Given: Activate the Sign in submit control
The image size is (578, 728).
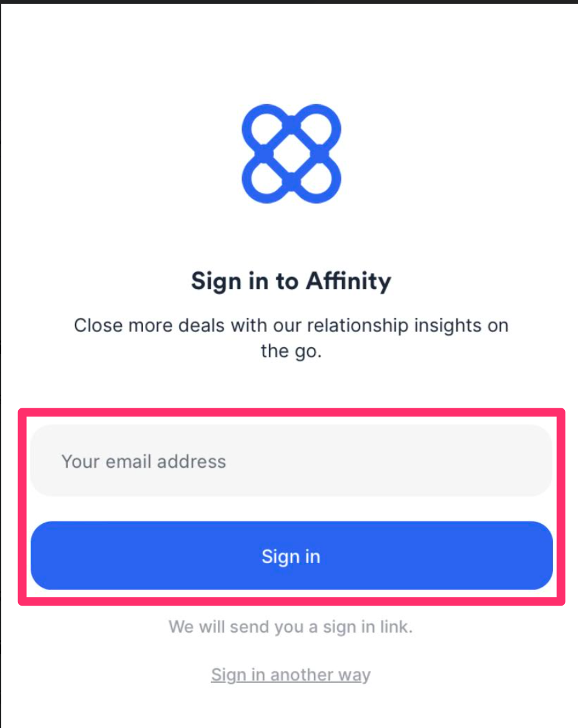Looking at the screenshot, I should point(291,556).
